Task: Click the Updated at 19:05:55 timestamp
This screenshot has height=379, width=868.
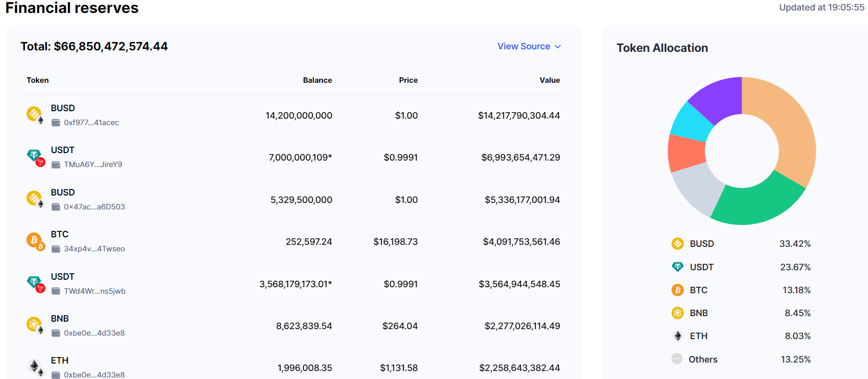Action: point(822,7)
